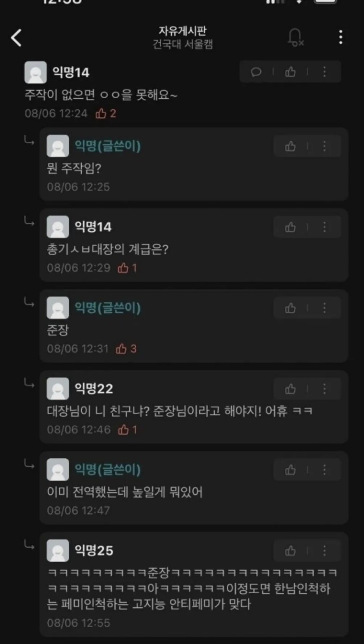Image resolution: width=364 pixels, height=644 pixels.
Task: Like 익명22's reply with thumbs-up
Action: [290, 389]
